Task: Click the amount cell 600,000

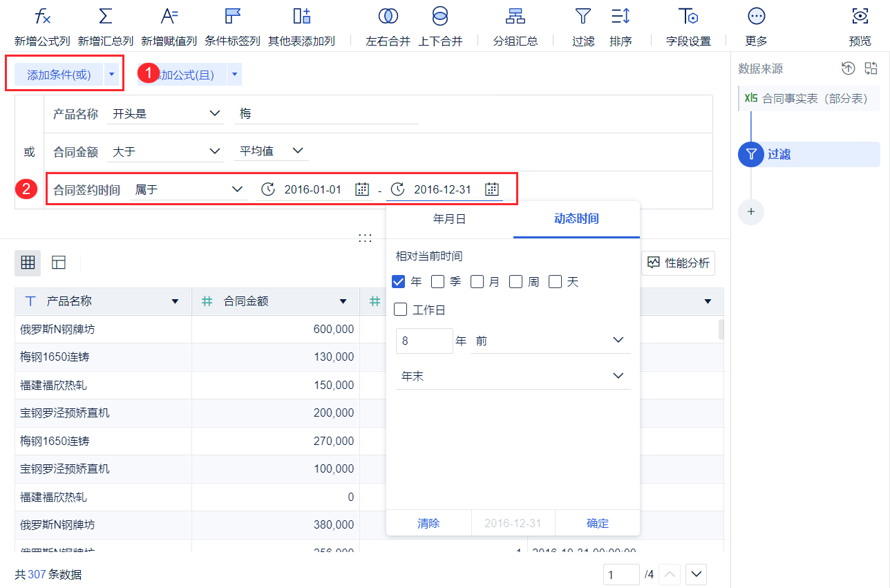Action: coord(276,330)
